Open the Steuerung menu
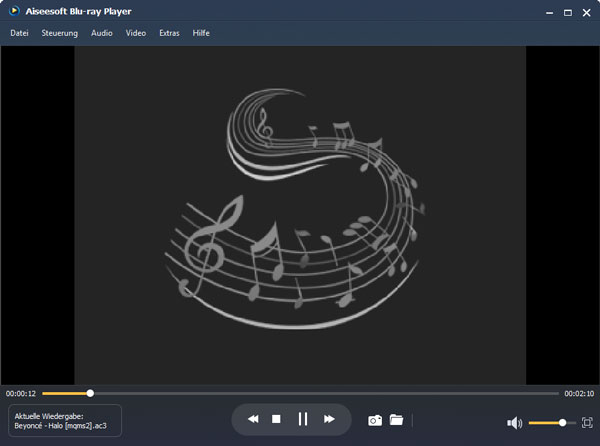Screen dimensions: 600x446 point(60,33)
